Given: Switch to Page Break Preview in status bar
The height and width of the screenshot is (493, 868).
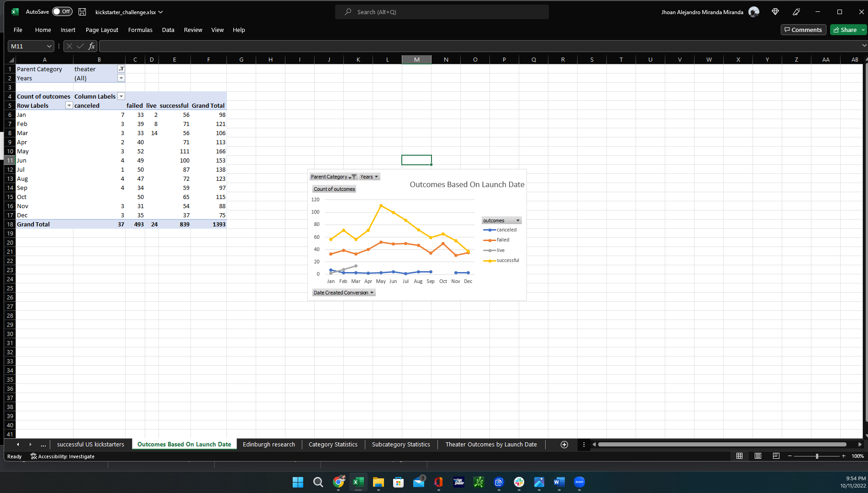Looking at the screenshot, I should [x=775, y=456].
